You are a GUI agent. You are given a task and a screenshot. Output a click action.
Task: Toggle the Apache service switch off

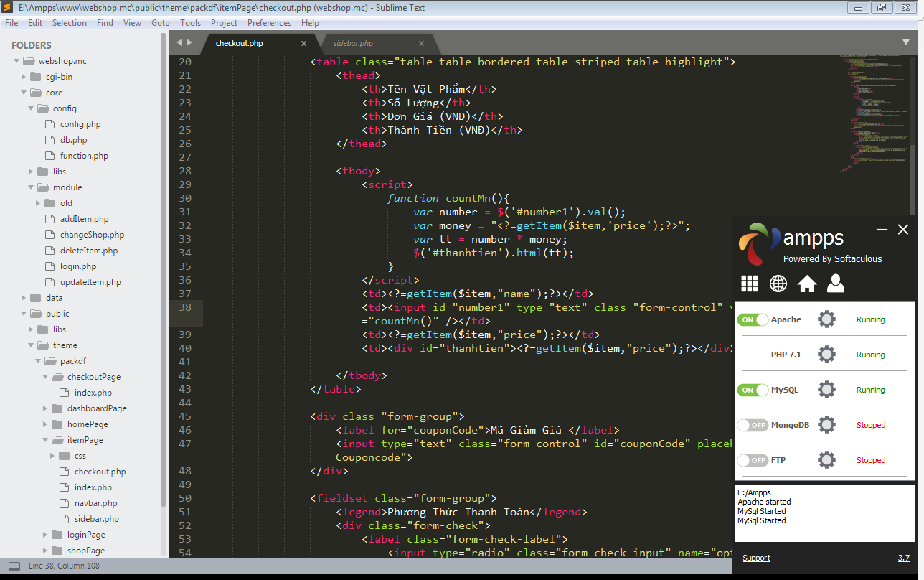753,319
